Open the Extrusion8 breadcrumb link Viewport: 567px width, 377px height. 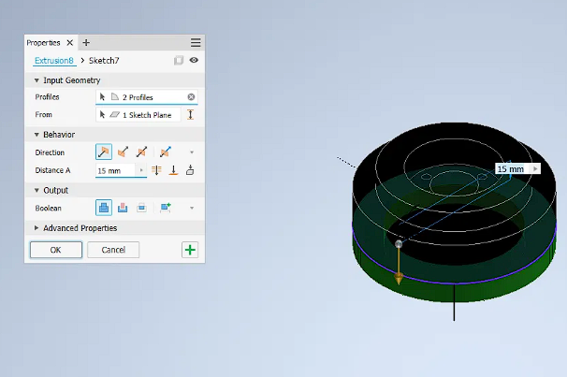pyautogui.click(x=54, y=60)
